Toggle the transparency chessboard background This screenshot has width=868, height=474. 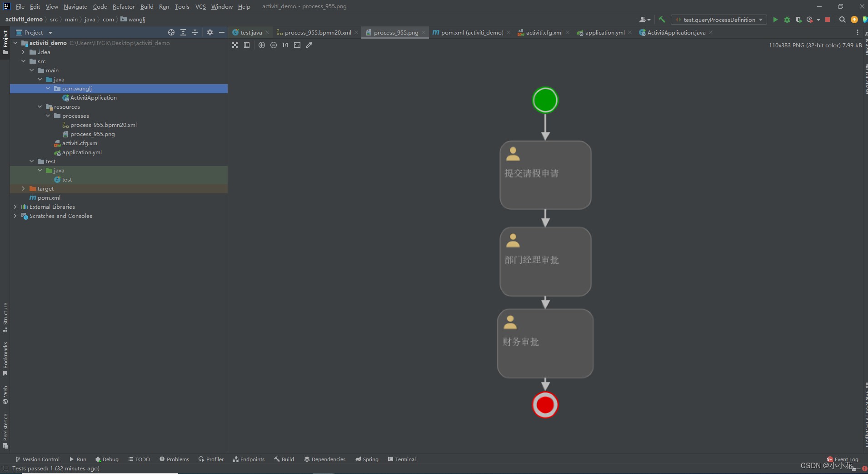pyautogui.click(x=235, y=45)
